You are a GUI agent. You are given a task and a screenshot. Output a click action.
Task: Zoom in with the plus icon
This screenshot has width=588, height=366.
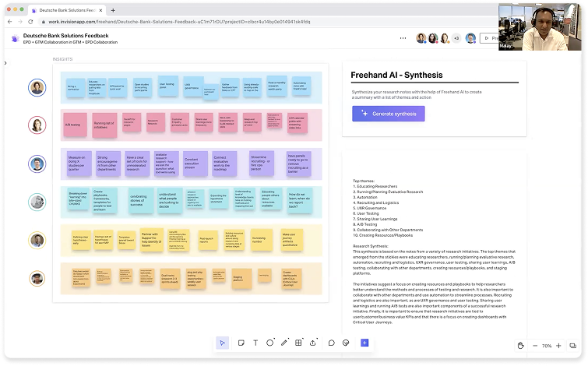(x=558, y=346)
